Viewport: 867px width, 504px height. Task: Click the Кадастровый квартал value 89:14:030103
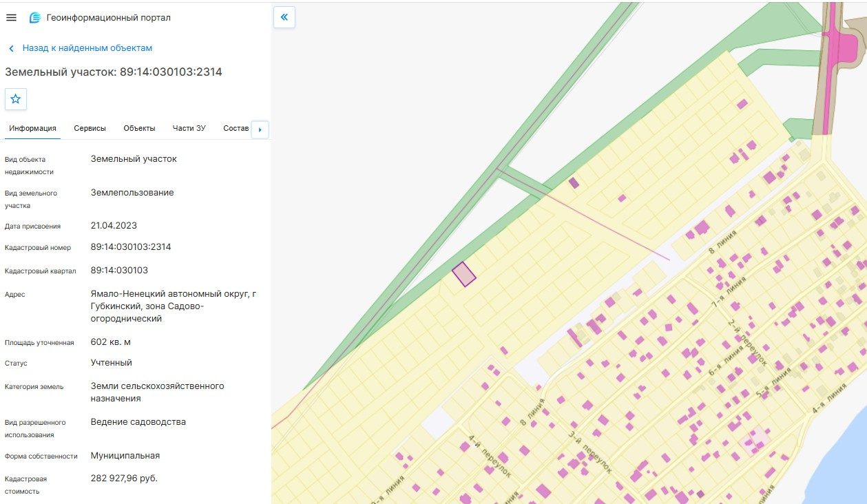pos(119,271)
